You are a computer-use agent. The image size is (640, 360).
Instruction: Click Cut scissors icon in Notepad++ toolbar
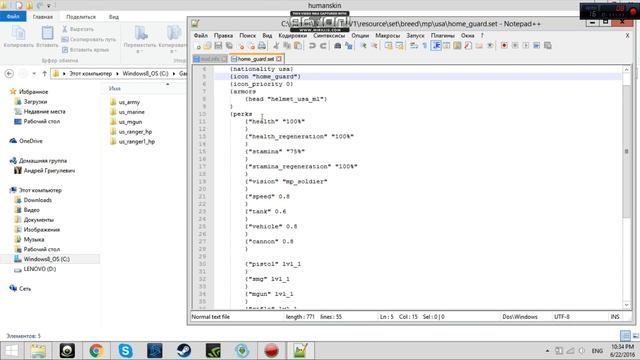(276, 46)
